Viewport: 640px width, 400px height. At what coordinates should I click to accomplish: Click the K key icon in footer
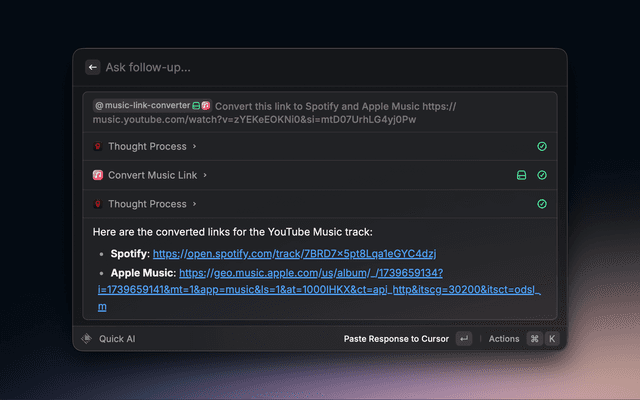click(551, 339)
